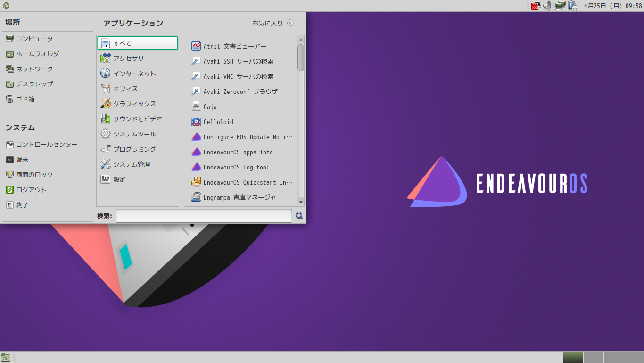The image size is (644, 363).
Task: Open the システム管理 category
Action: click(x=138, y=164)
